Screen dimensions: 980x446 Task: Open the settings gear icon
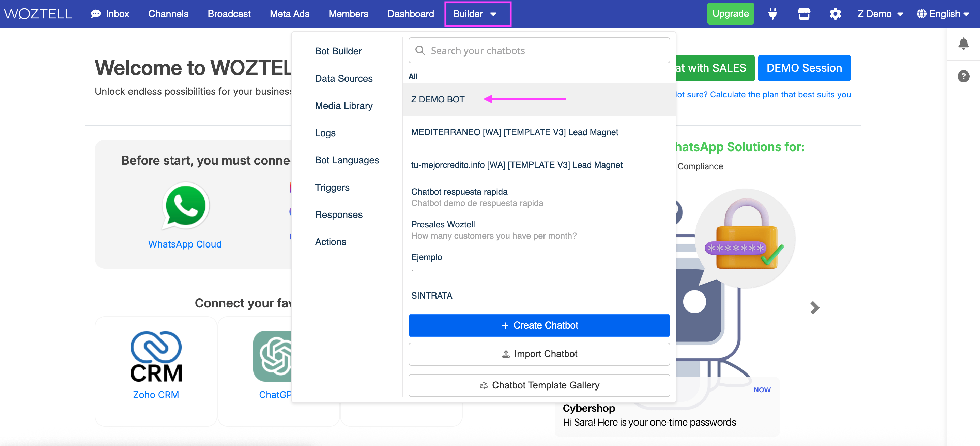click(835, 14)
